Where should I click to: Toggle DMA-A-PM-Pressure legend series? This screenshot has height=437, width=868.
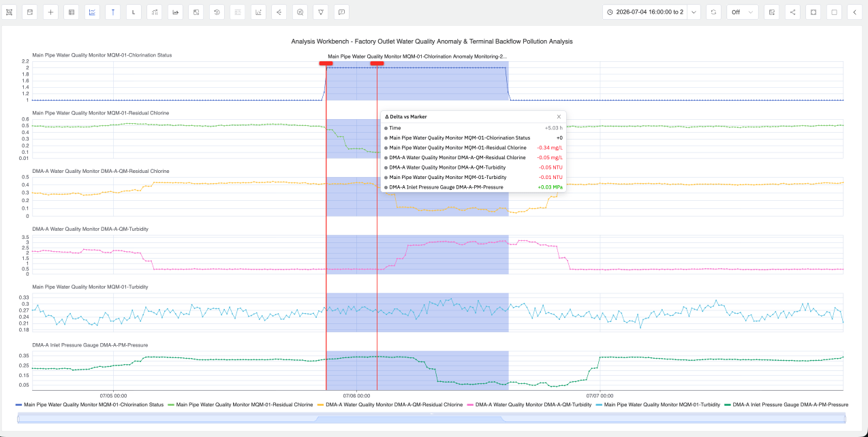coord(786,404)
